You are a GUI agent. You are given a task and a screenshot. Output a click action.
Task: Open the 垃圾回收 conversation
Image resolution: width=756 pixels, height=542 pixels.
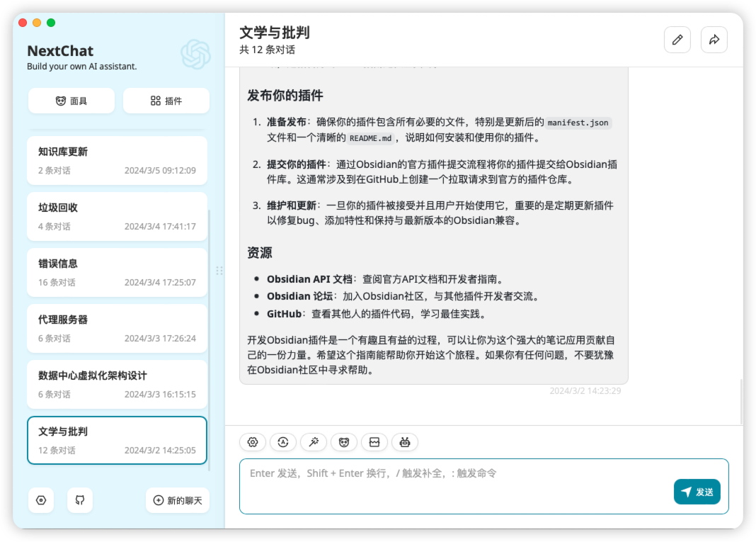click(118, 217)
